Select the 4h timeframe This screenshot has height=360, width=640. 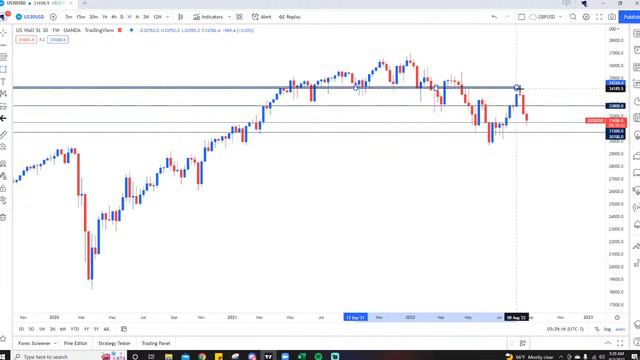coord(113,17)
